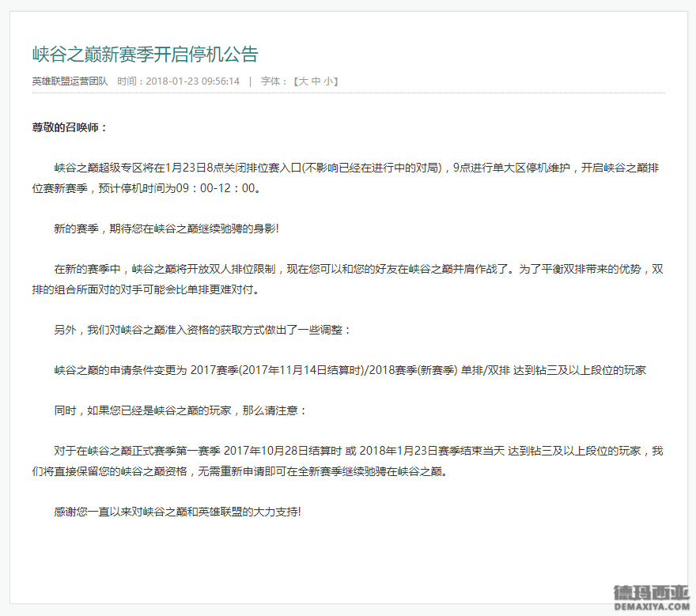The width and height of the screenshot is (696, 616).
Task: Click the greeting 尊敬的召唤师：
Action: tap(70, 127)
